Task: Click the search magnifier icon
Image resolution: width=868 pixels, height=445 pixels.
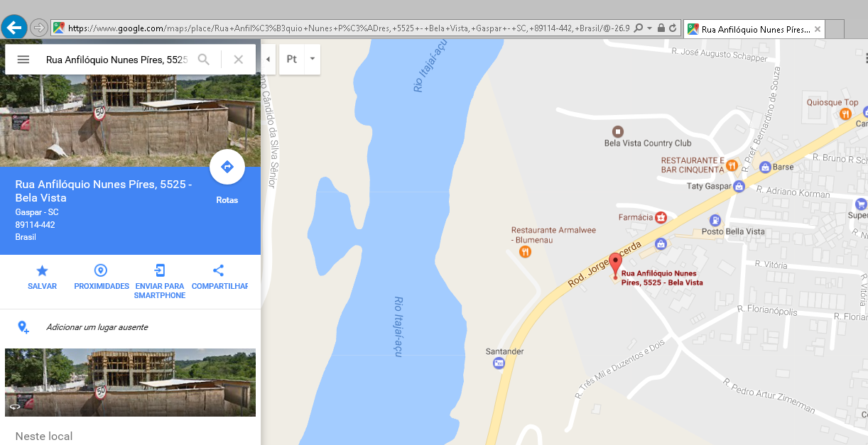Action: 204,60
